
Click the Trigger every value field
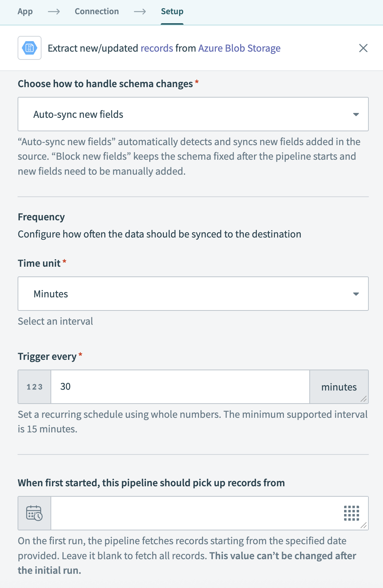pyautogui.click(x=180, y=387)
